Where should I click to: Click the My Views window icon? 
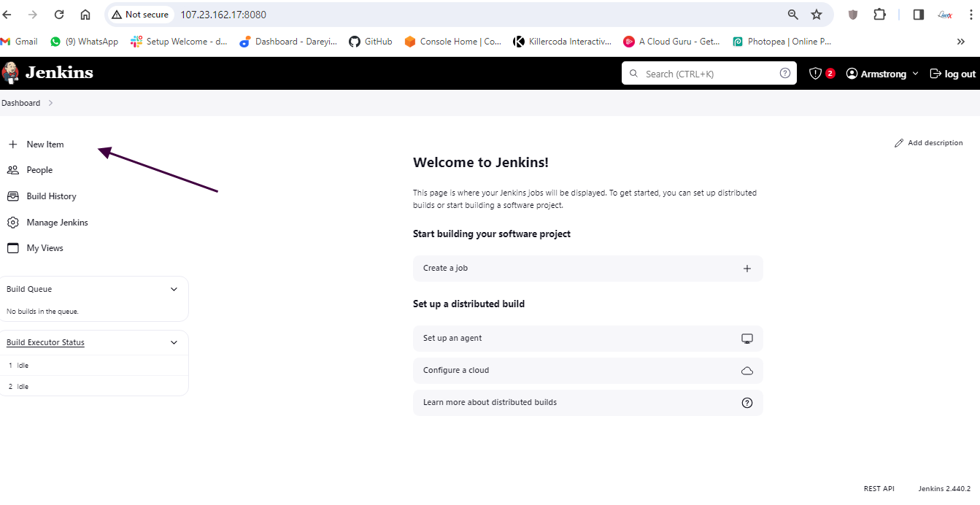click(12, 248)
